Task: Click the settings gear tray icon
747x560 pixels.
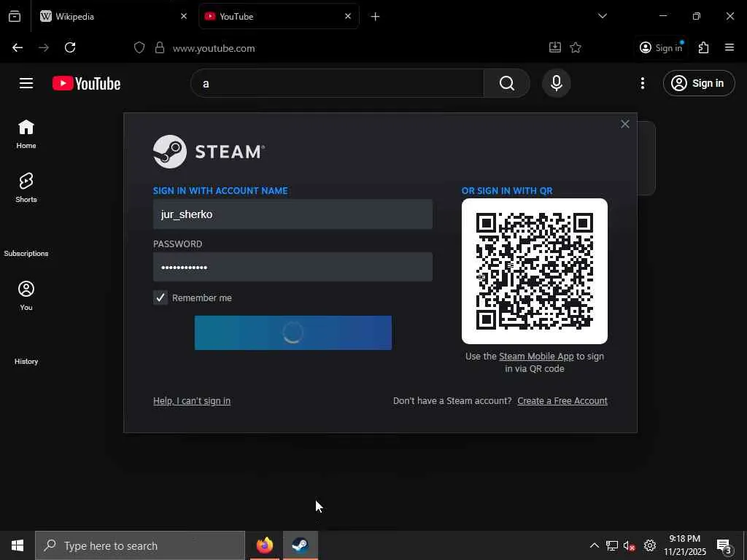Action: [650, 545]
